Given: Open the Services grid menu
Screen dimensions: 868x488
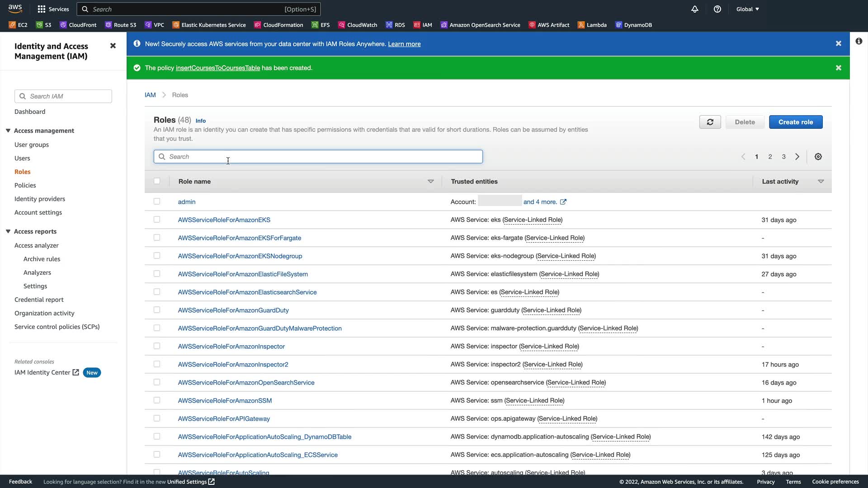Looking at the screenshot, I should click(53, 9).
